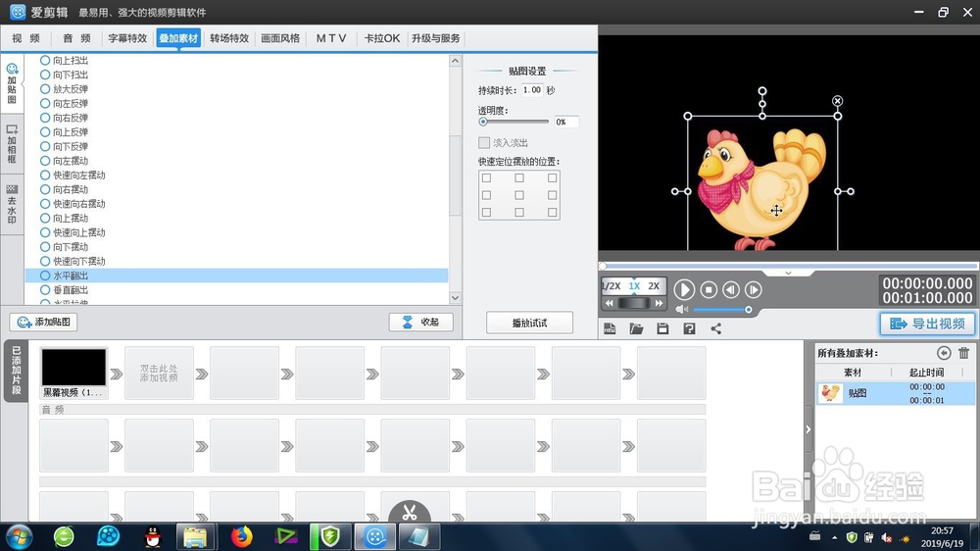
Task: Switch to the MTV tab
Action: 331,38
